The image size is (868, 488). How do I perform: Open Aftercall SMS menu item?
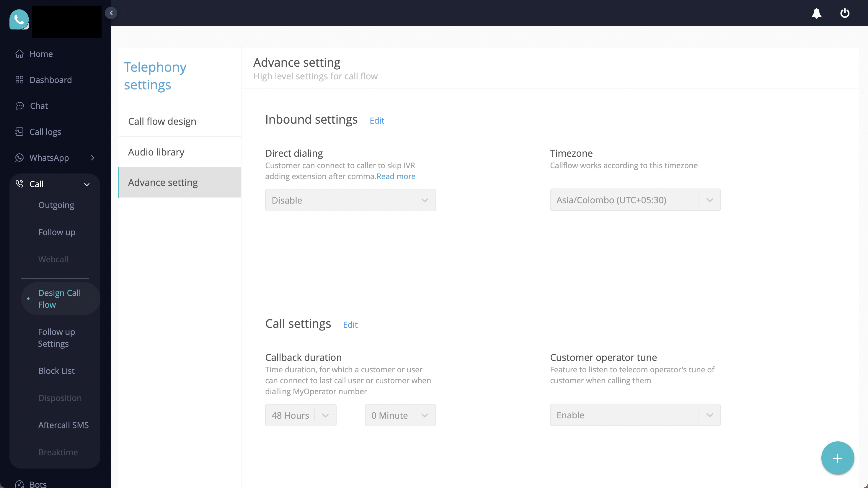[x=63, y=425]
